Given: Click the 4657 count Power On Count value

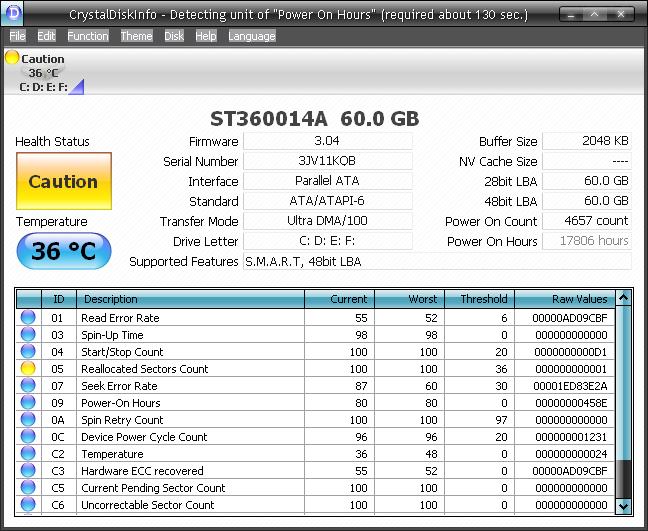Looking at the screenshot, I should 586,221.
